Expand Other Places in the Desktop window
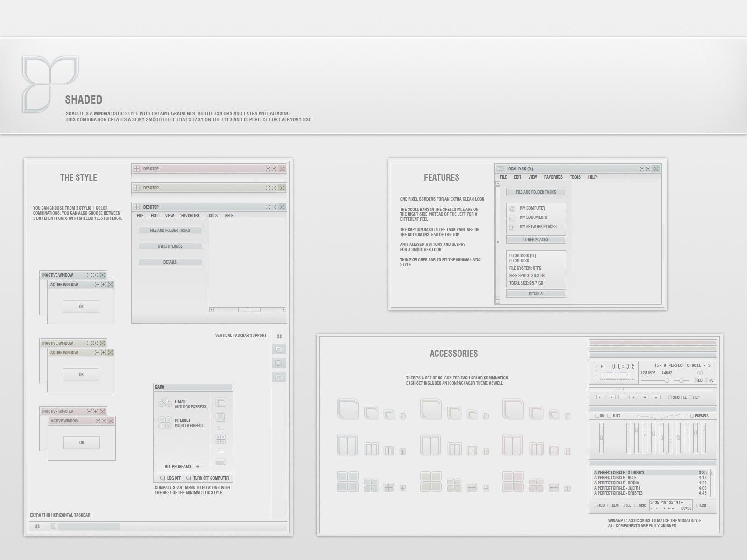Viewport: 747px width, 560px height. tap(170, 246)
